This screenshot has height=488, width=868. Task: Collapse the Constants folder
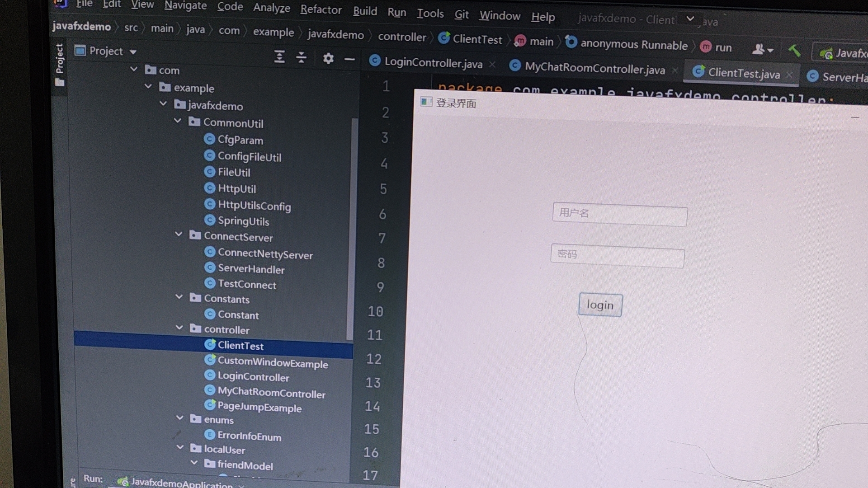[x=179, y=297]
